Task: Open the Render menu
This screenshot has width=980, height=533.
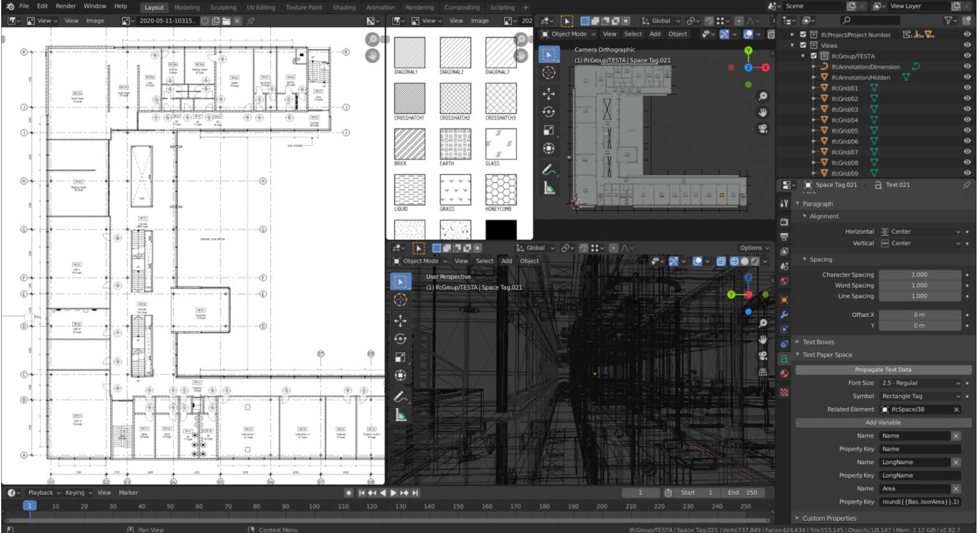Action: coord(65,6)
